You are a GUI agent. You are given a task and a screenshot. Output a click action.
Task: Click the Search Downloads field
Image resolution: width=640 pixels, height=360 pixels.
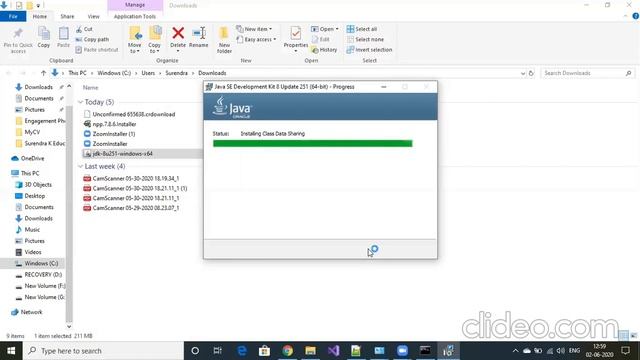point(587,73)
